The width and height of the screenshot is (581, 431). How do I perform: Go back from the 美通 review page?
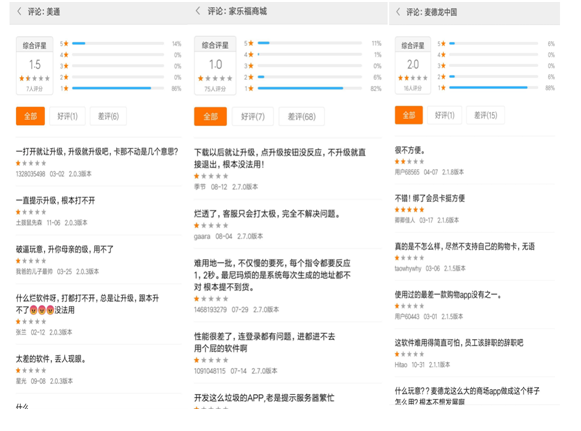pyautogui.click(x=19, y=11)
